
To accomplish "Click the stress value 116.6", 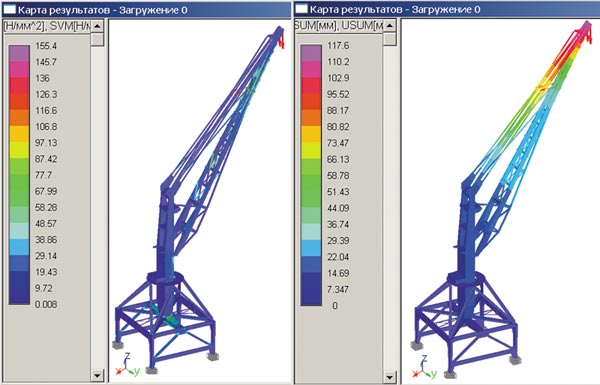I will pyautogui.click(x=46, y=111).
